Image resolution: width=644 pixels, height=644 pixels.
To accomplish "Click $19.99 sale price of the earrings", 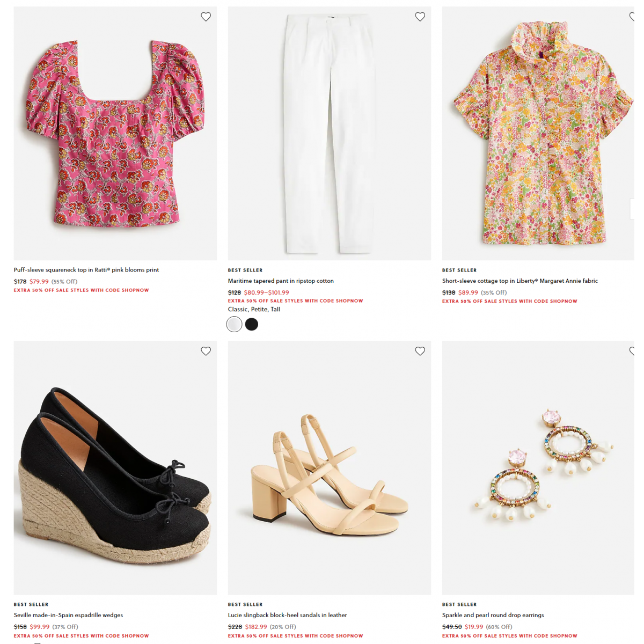I will pos(474,627).
